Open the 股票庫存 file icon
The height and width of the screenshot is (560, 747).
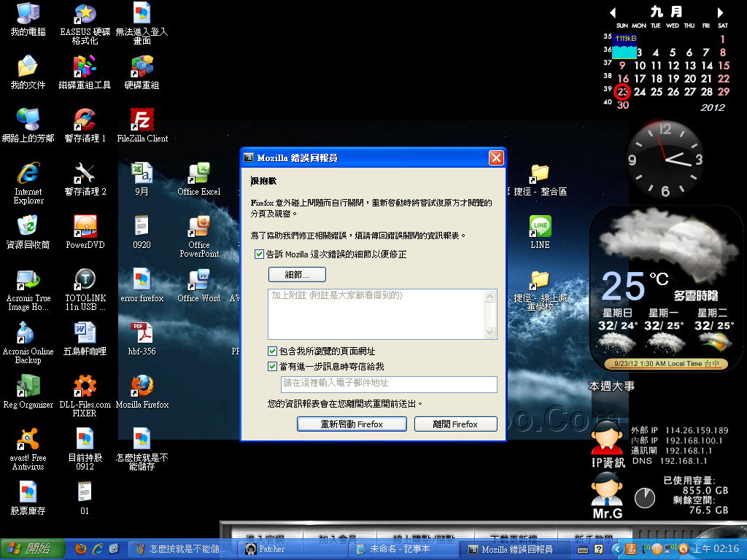pos(28,499)
